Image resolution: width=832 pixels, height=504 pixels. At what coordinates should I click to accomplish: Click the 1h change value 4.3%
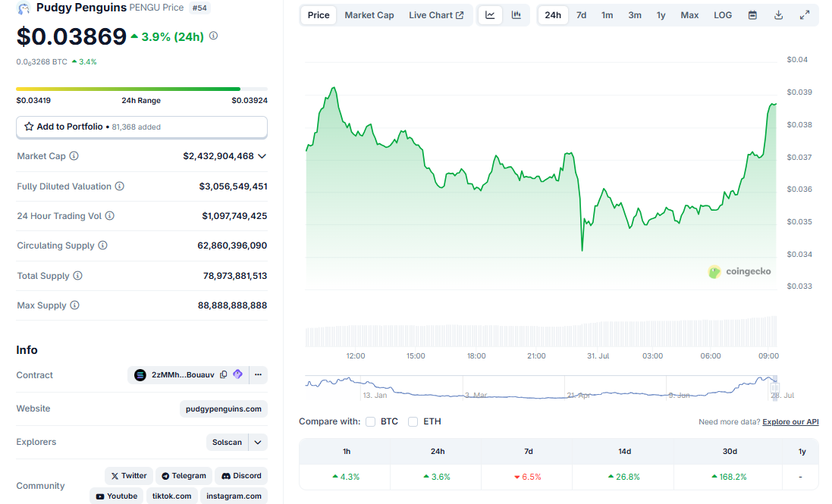click(346, 477)
